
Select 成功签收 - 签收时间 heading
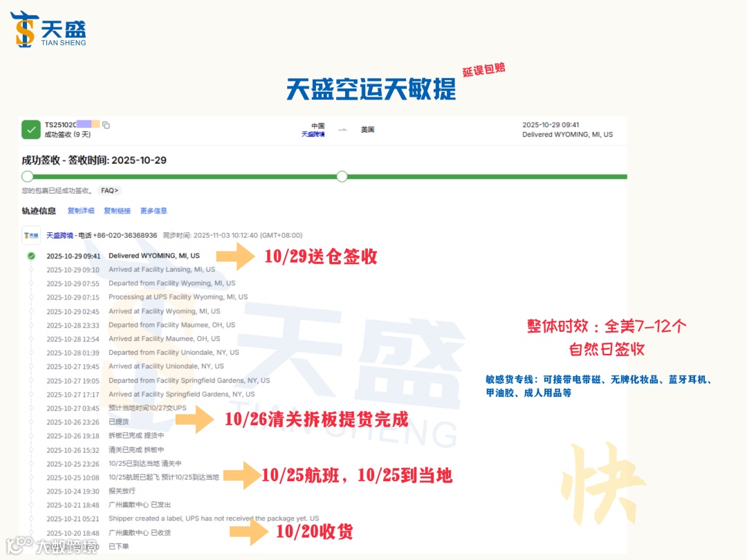[x=94, y=160]
